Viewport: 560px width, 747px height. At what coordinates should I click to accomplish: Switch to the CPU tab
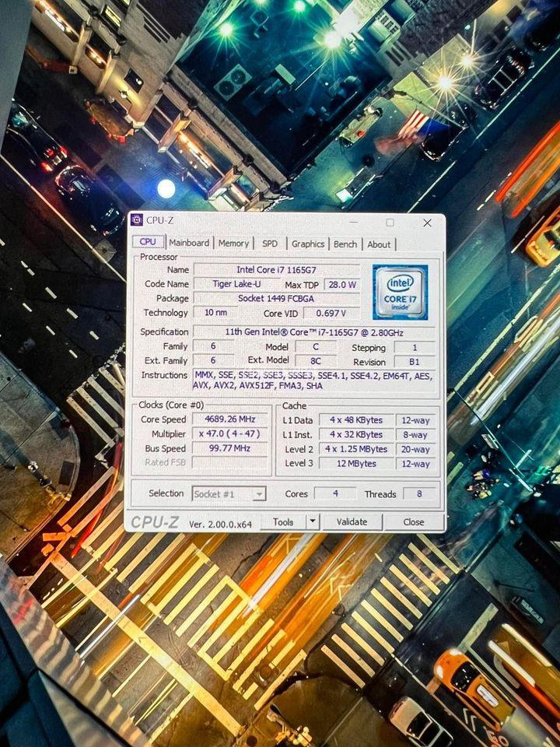click(148, 241)
